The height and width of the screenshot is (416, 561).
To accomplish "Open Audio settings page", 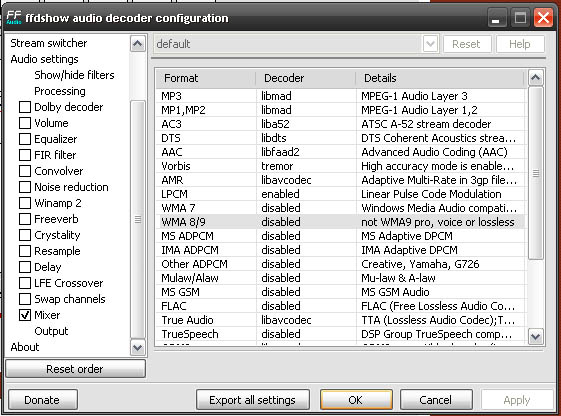I will point(44,59).
